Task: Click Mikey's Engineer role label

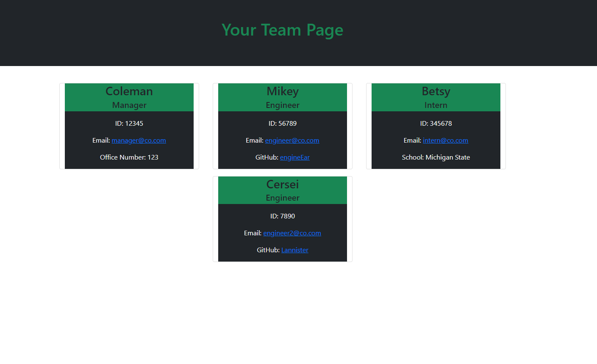Action: pyautogui.click(x=283, y=105)
